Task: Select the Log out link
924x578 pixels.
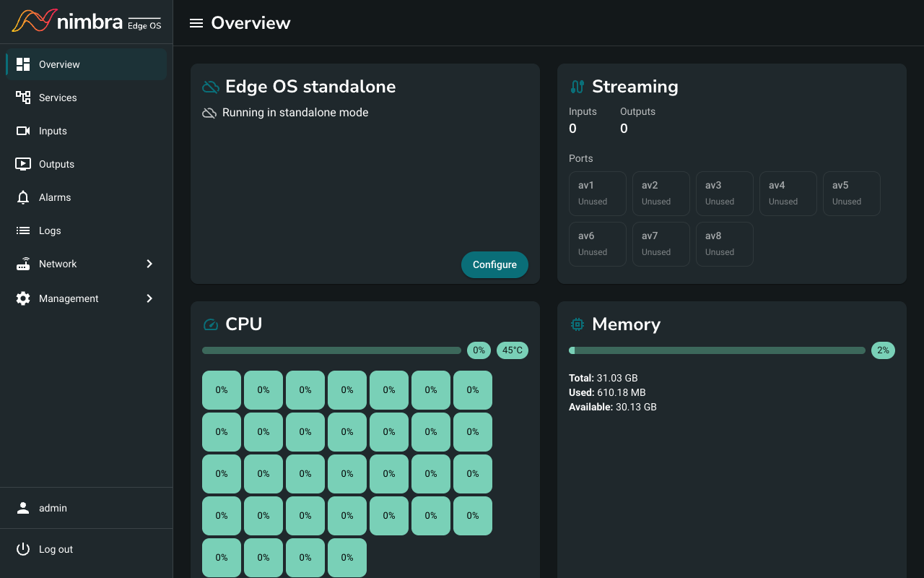Action: coord(87,549)
